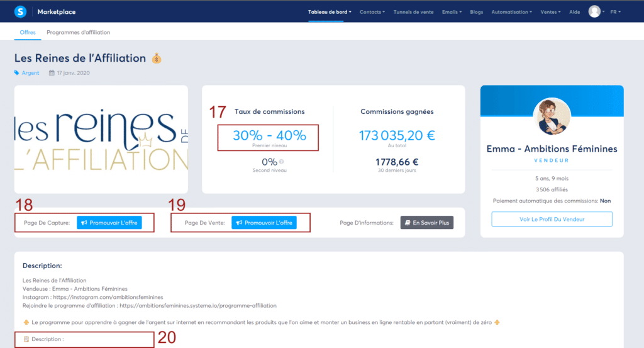The image size is (644, 348).
Task: Open Voir Le Profil Du Vendeur
Action: coord(552,219)
